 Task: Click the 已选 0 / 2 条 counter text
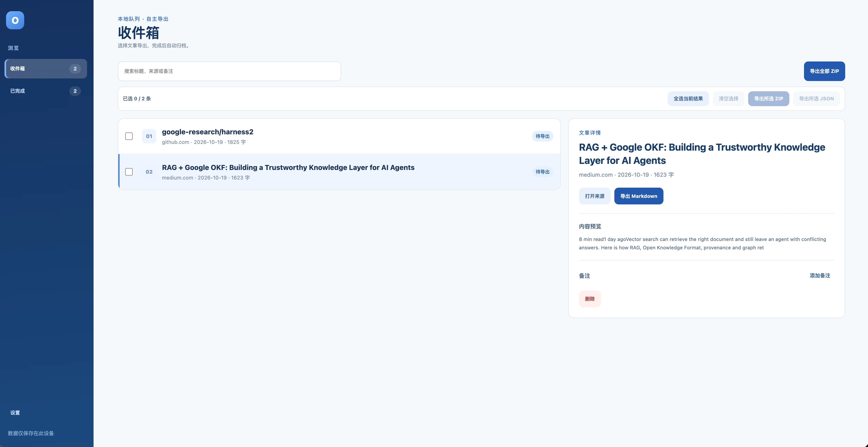[x=137, y=99]
